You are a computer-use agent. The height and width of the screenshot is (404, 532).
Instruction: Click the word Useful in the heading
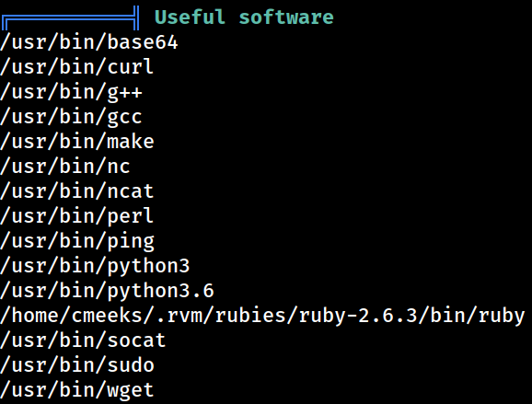tap(190, 17)
